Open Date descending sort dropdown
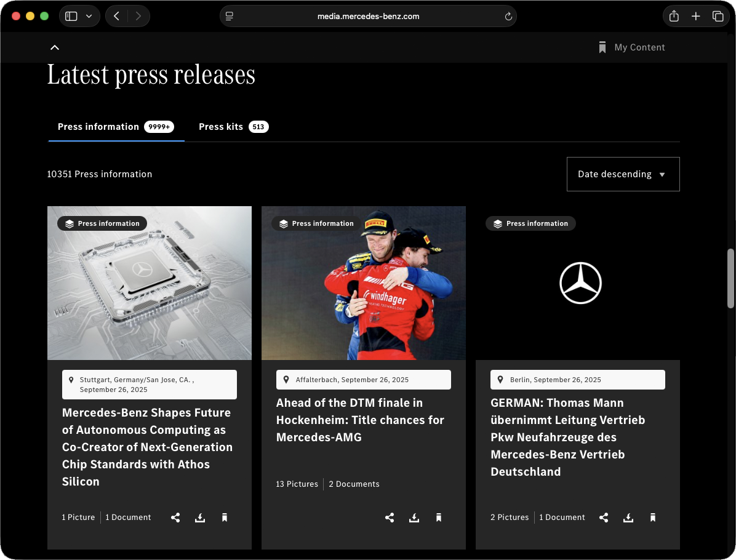 click(x=623, y=174)
